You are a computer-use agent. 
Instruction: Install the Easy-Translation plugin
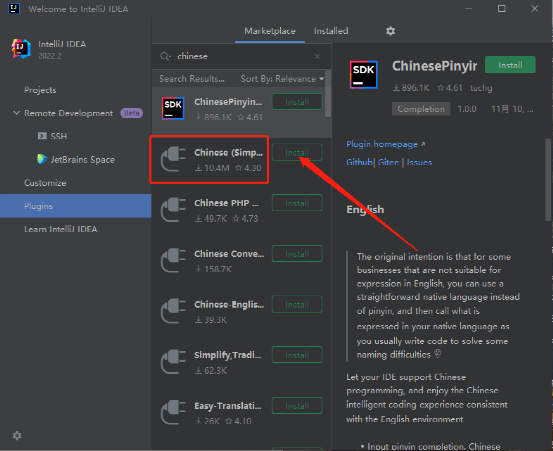click(297, 406)
